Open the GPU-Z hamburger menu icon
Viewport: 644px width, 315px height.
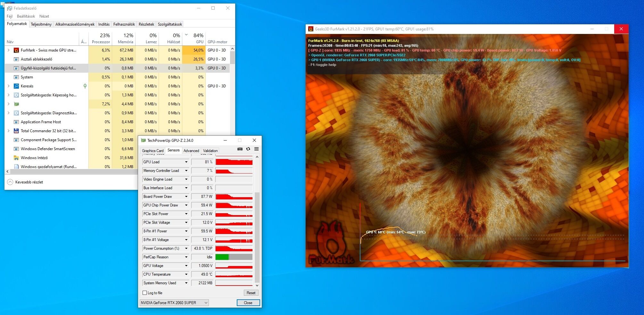pyautogui.click(x=256, y=149)
